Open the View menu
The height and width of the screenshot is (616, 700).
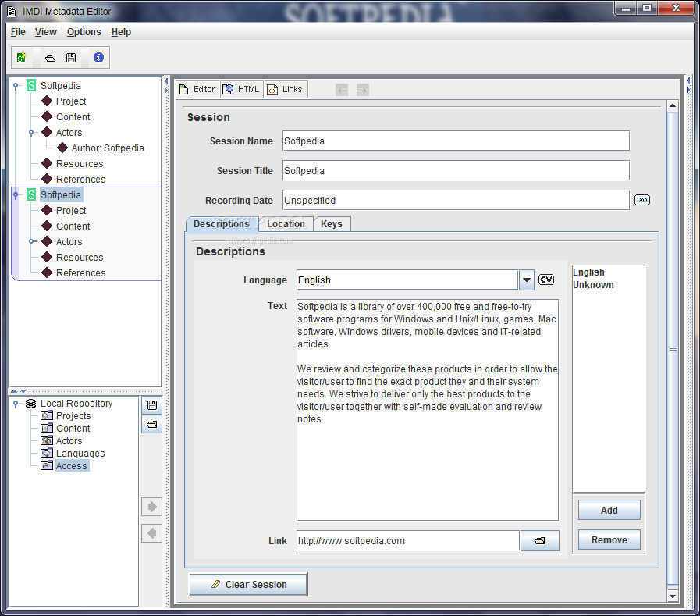pos(45,32)
